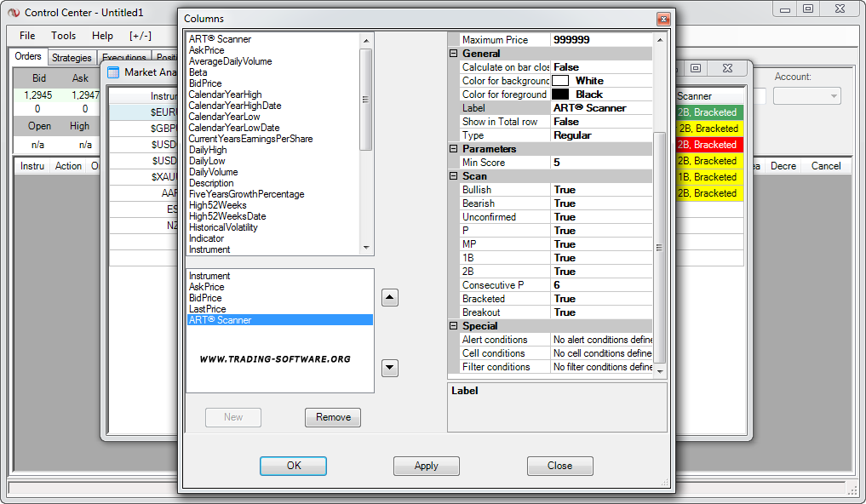
Task: Click the Control Center app icon
Action: tap(14, 13)
